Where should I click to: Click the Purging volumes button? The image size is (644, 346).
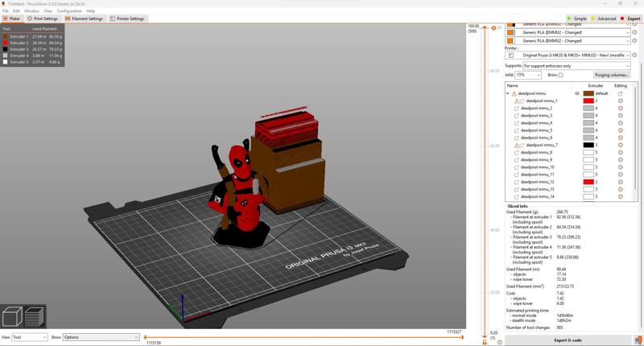(612, 75)
